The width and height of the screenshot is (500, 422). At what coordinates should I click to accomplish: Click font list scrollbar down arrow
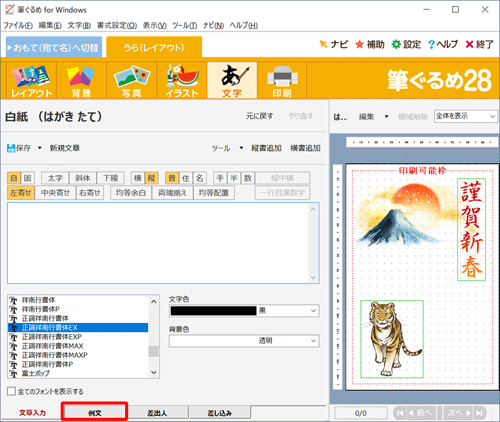pyautogui.click(x=154, y=372)
